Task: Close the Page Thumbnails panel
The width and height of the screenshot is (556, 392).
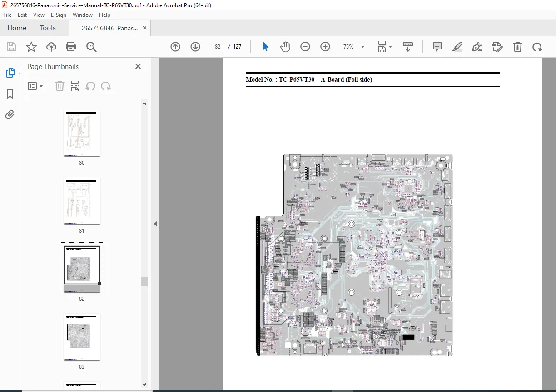Action: click(138, 66)
